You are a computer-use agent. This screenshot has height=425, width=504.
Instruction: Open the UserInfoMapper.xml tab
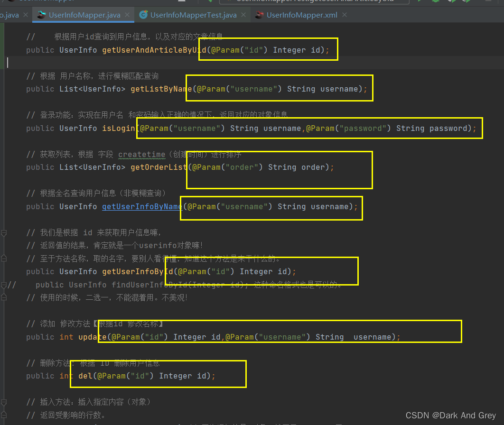(x=302, y=15)
